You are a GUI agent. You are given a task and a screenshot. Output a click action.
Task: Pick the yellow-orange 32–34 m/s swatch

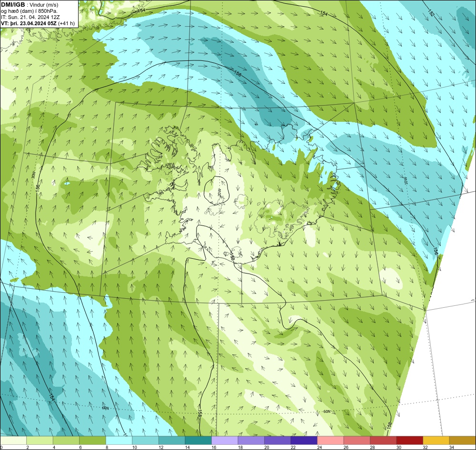[436, 440]
